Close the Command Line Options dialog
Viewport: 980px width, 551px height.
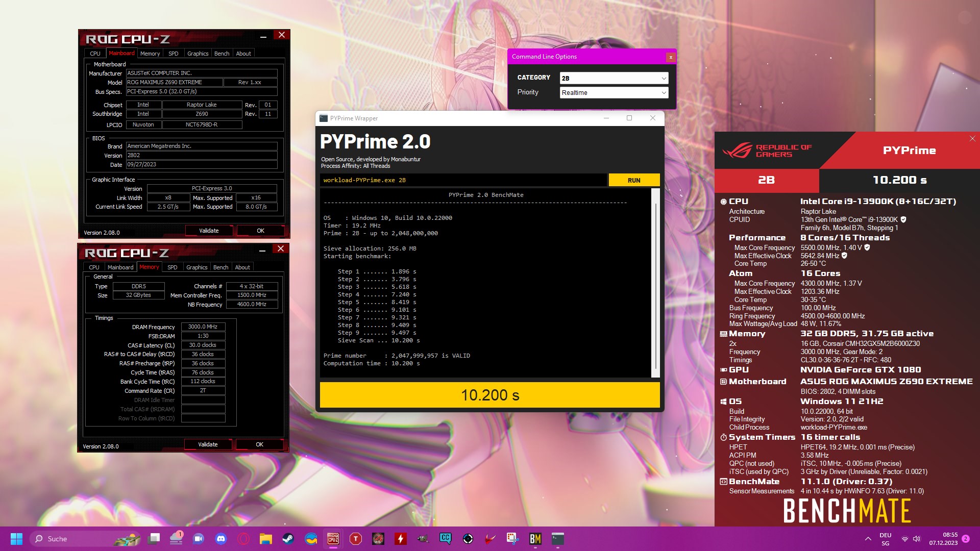(x=671, y=57)
